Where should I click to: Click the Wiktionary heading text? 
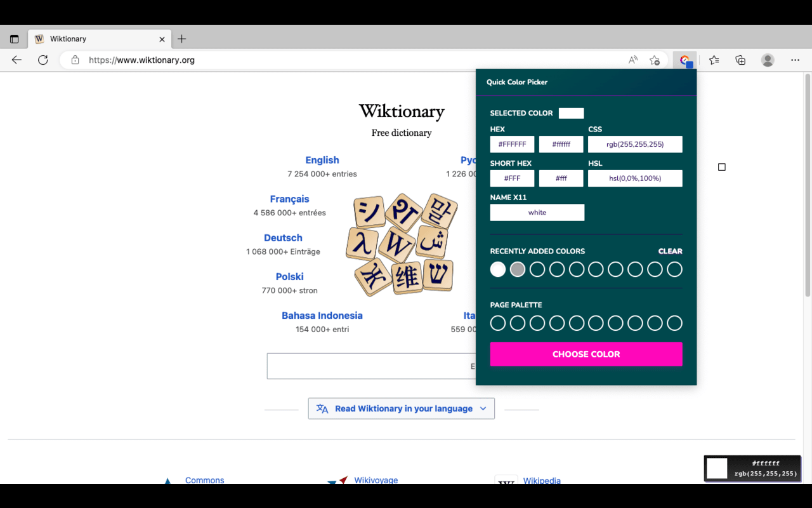pyautogui.click(x=402, y=112)
